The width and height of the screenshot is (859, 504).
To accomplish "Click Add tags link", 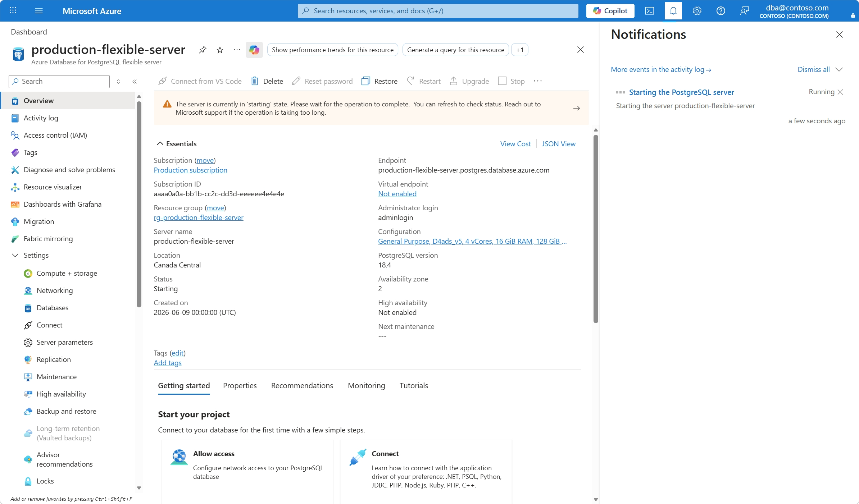I will (x=168, y=363).
